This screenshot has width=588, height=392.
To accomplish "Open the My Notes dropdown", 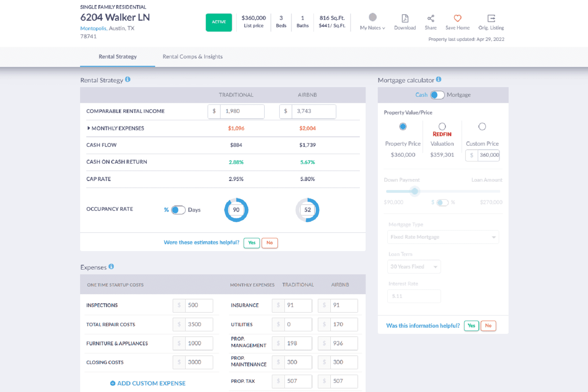I will (x=372, y=28).
